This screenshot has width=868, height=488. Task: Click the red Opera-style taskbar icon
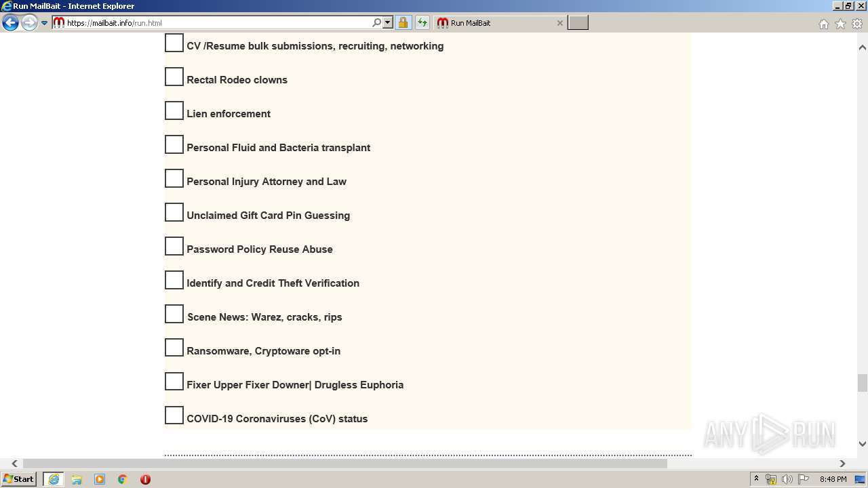[x=145, y=479]
